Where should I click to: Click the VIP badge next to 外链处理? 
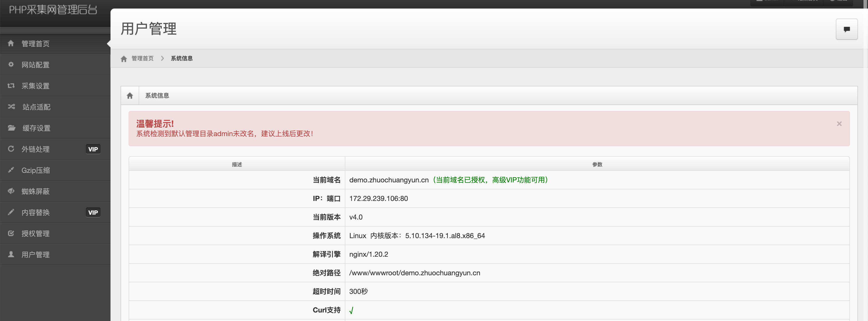(x=93, y=149)
